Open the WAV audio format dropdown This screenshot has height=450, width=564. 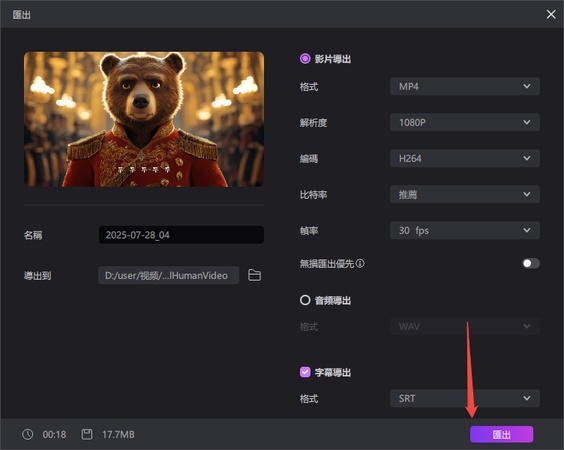(465, 326)
